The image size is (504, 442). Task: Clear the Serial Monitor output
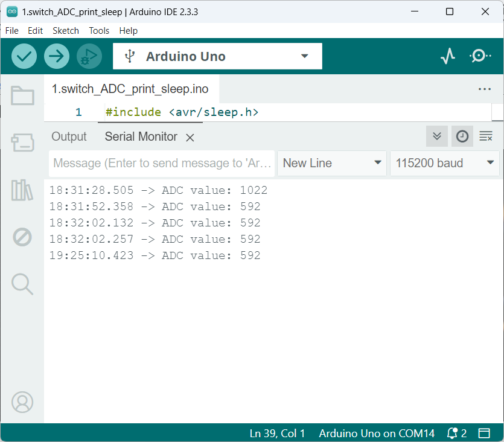(486, 136)
